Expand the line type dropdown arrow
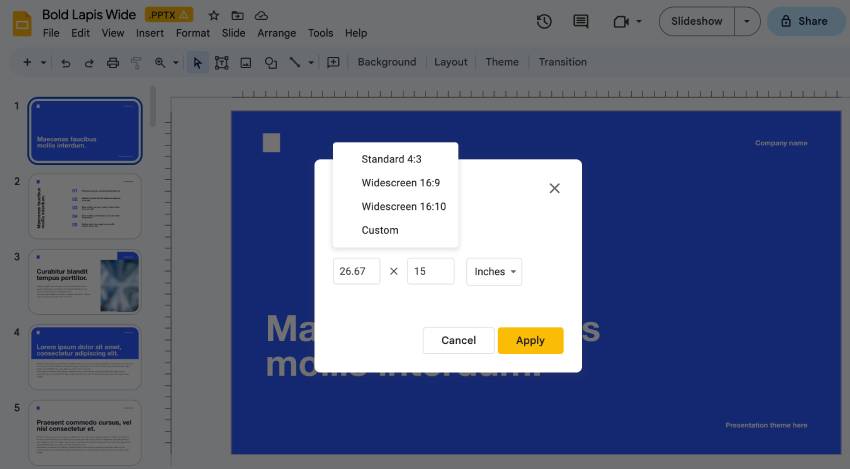The width and height of the screenshot is (850, 469). pos(311,62)
